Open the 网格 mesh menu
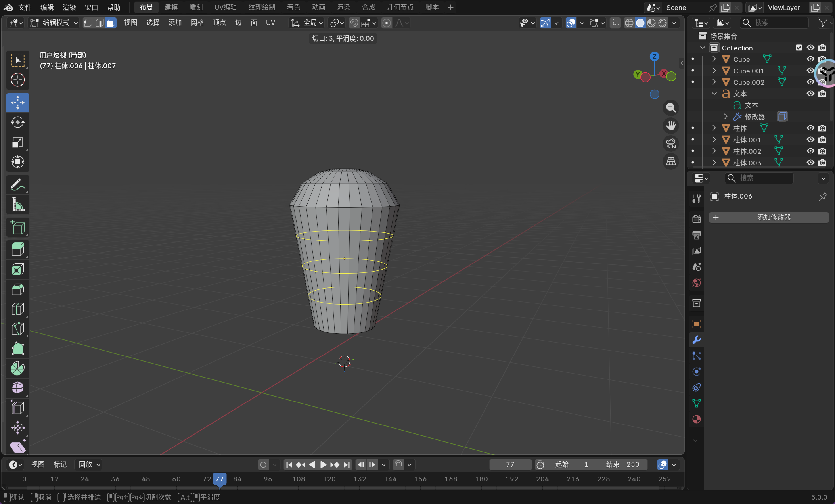 [x=197, y=23]
